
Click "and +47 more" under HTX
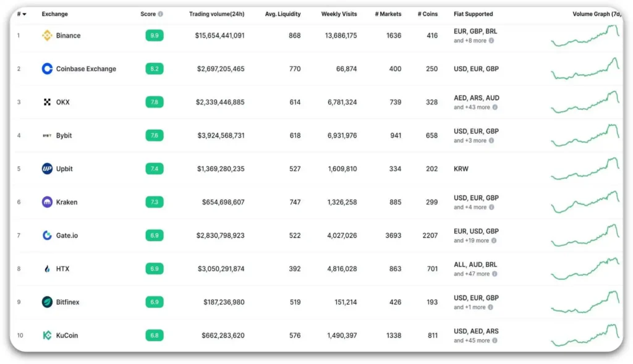click(472, 274)
